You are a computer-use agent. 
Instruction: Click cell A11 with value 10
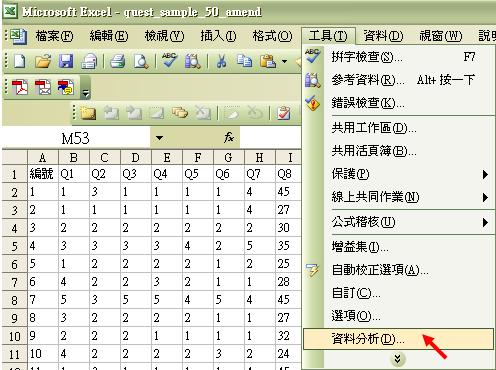tap(43, 354)
